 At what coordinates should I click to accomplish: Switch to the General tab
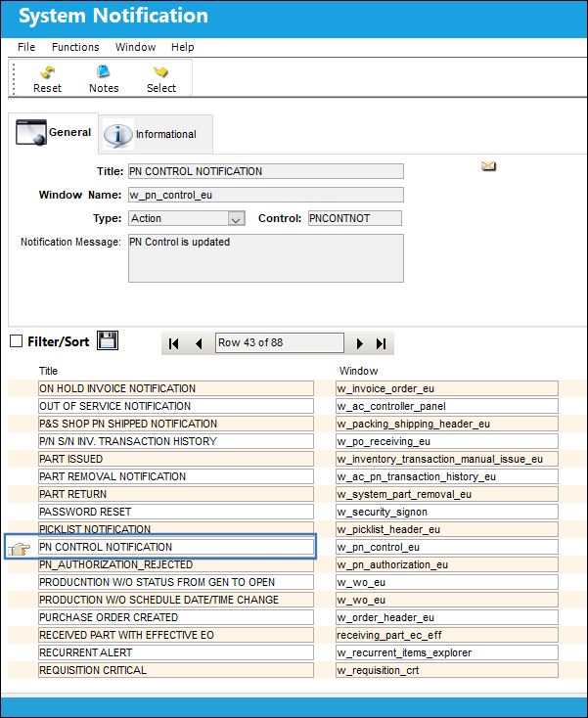pos(53,132)
